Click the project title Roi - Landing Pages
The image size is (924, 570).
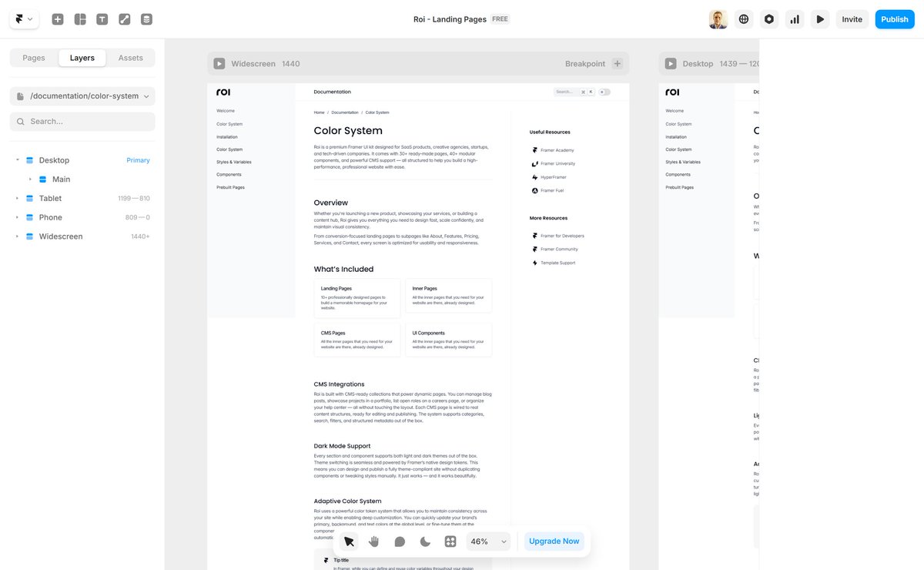[x=450, y=19]
